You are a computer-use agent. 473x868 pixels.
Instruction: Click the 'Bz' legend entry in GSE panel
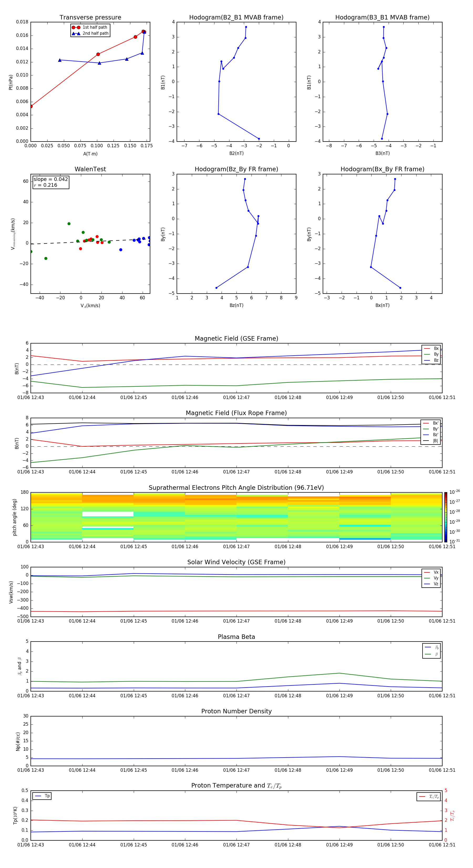(x=431, y=360)
